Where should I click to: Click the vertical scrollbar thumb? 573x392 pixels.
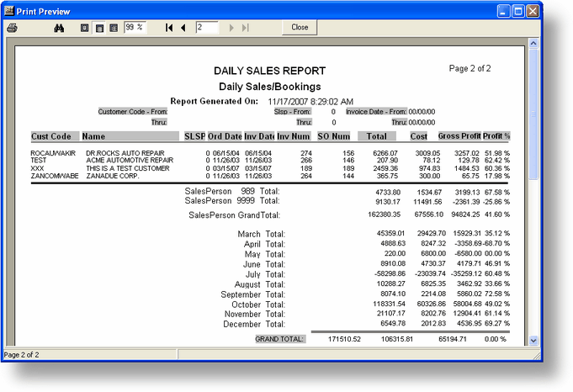(533, 114)
